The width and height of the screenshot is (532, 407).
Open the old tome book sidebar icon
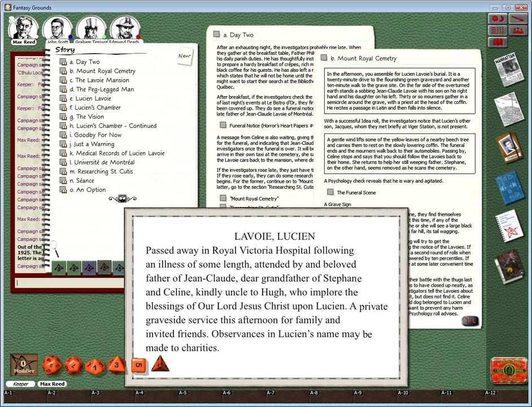[x=509, y=267]
